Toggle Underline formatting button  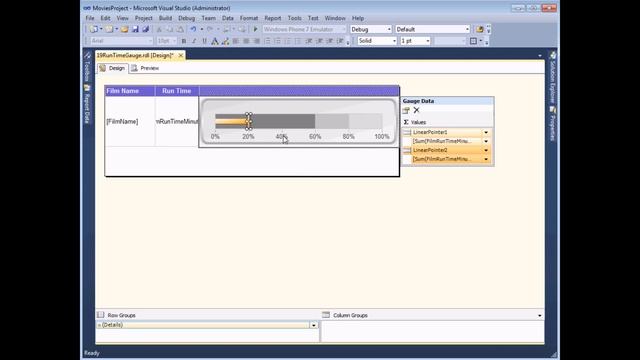tap(204, 41)
